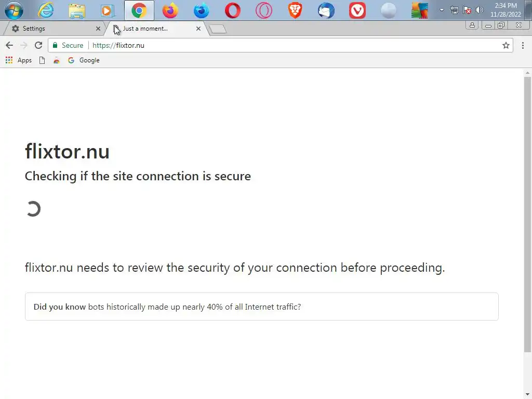532x399 pixels.
Task: Click the scrollbar down arrow
Action: pyautogui.click(x=527, y=395)
